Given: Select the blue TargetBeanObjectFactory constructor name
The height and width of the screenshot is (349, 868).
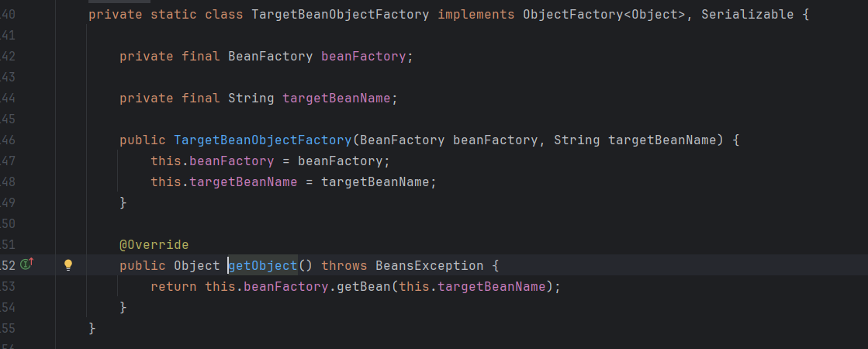Looking at the screenshot, I should (x=262, y=140).
